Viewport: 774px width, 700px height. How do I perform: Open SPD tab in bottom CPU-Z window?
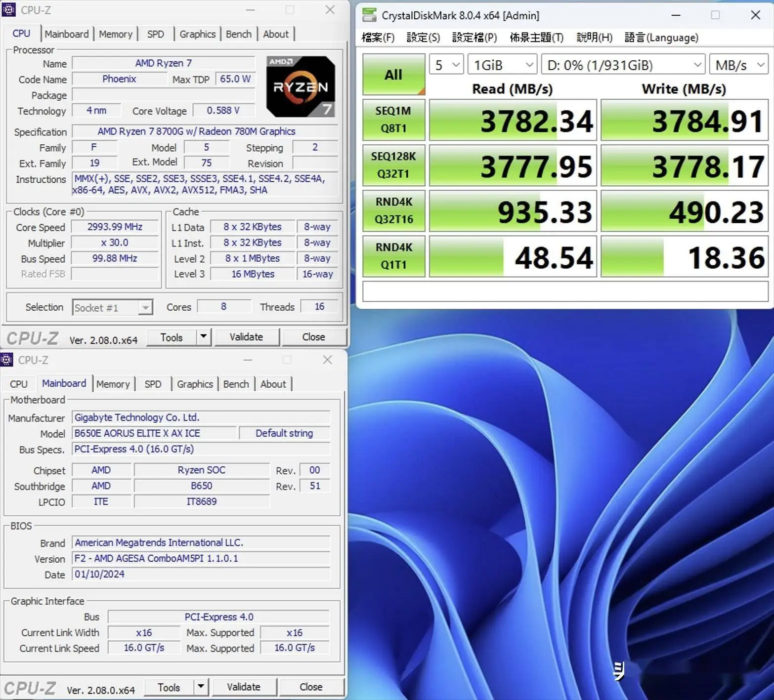[x=153, y=384]
